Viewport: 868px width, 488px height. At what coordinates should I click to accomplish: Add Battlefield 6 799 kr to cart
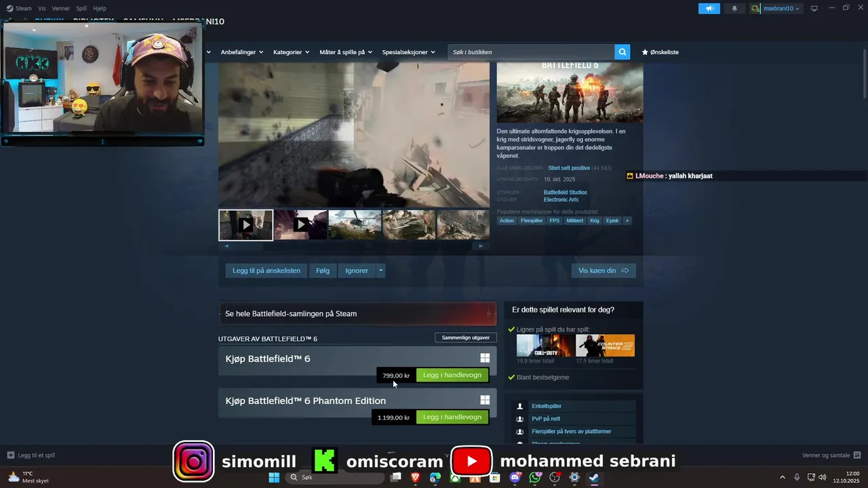(x=452, y=375)
